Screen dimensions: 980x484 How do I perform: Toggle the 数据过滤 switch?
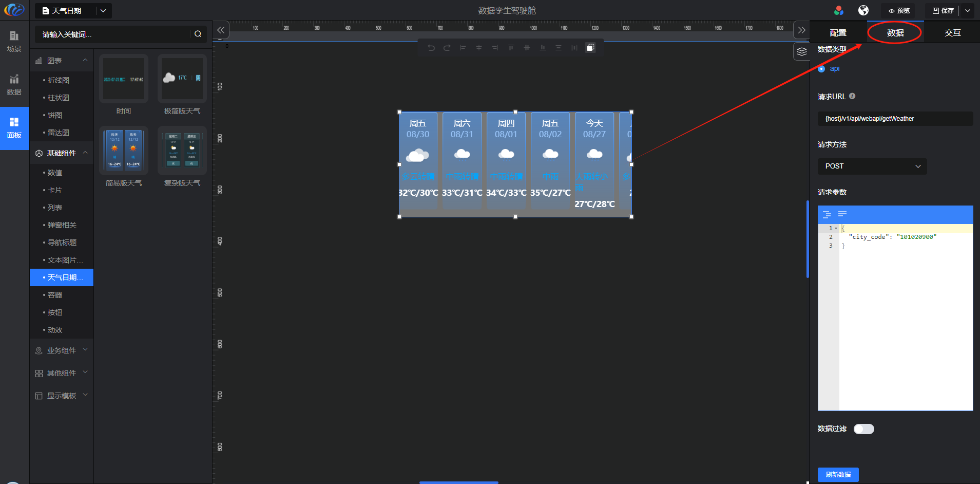pyautogui.click(x=863, y=429)
